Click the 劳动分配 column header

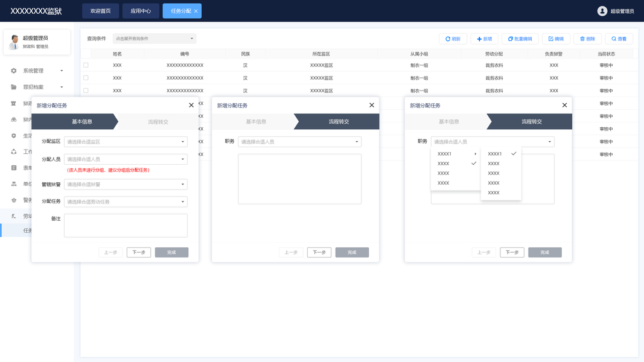point(494,54)
